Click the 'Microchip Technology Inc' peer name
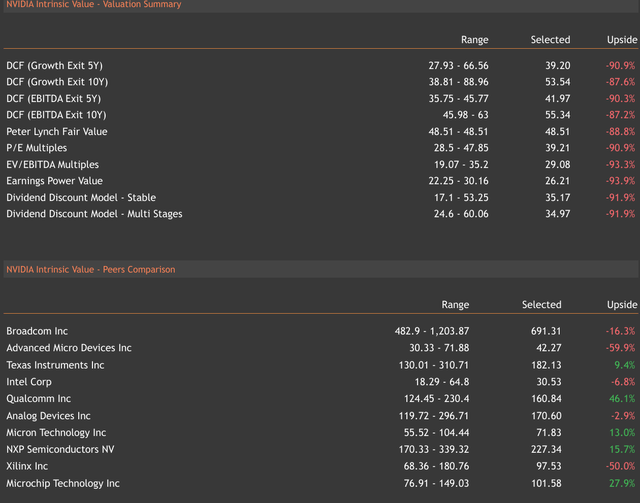The image size is (640, 503). tap(63, 483)
